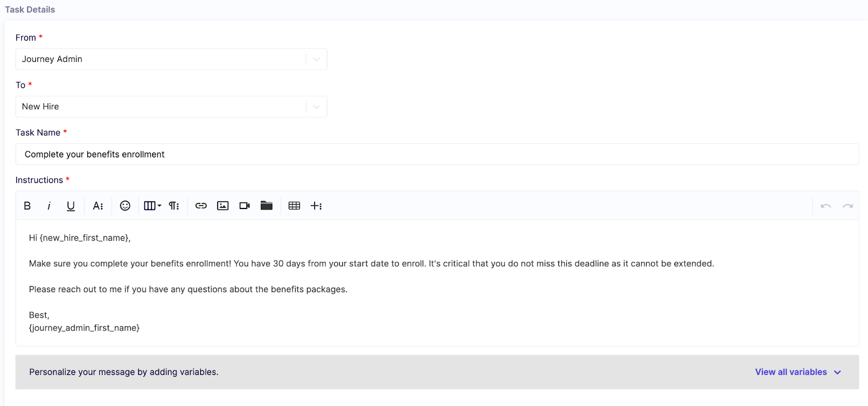Click inside the Instructions text body
The height and width of the screenshot is (406, 868).
437,283
